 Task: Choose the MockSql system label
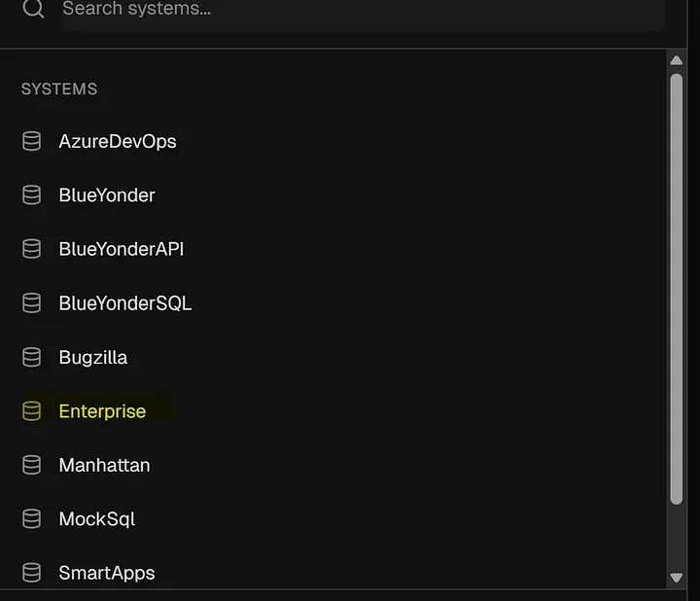(x=97, y=519)
